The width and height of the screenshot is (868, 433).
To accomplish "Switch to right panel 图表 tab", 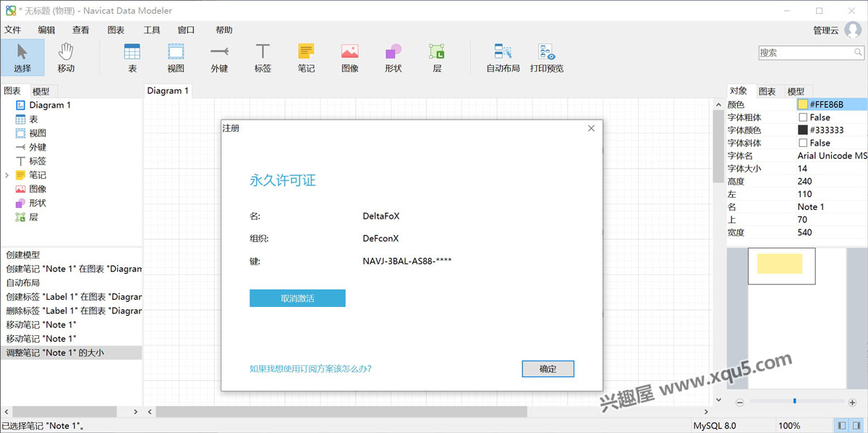I will 767,91.
